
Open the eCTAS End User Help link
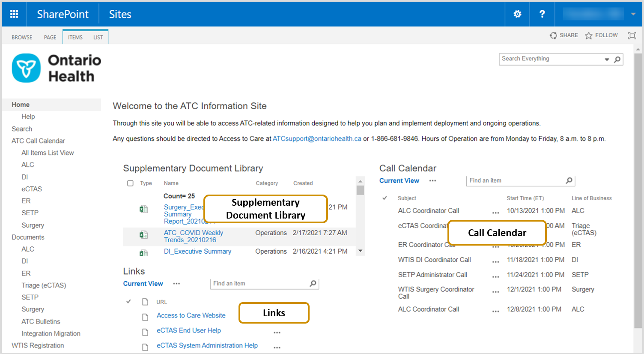[189, 330]
